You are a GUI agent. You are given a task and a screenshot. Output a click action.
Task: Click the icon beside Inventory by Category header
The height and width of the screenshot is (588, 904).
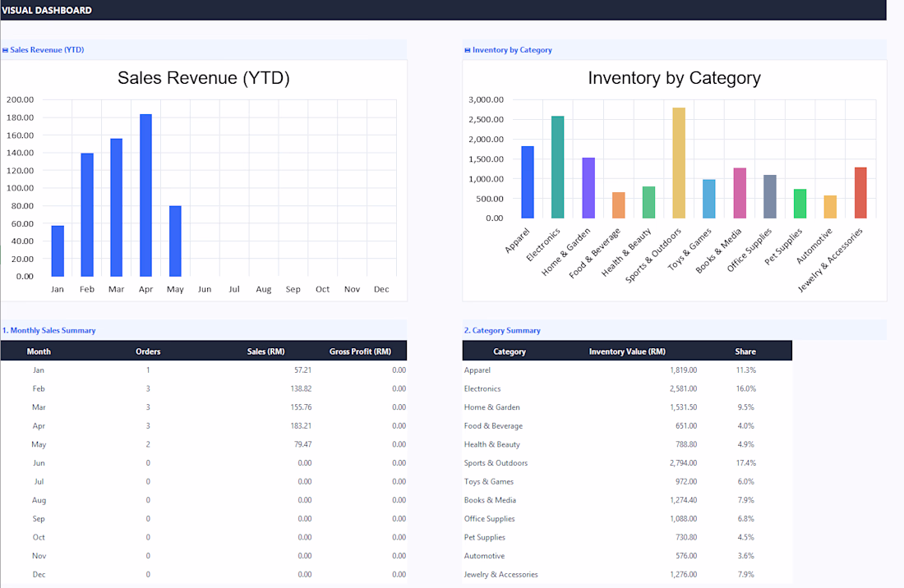468,50
